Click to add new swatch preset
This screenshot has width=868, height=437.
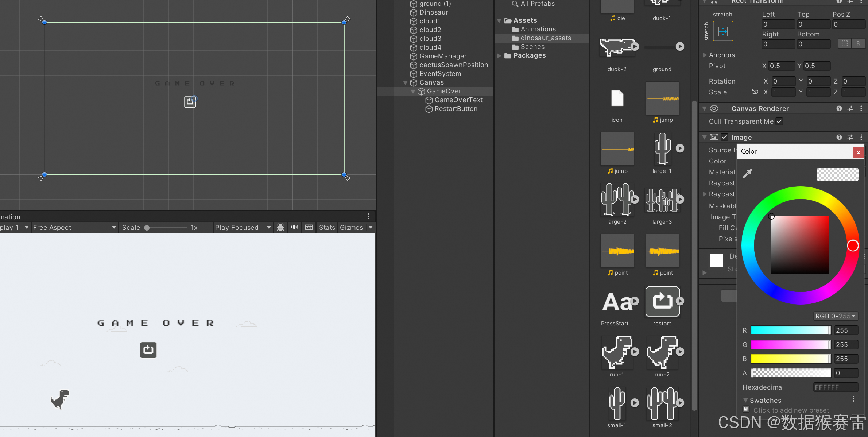pos(746,409)
